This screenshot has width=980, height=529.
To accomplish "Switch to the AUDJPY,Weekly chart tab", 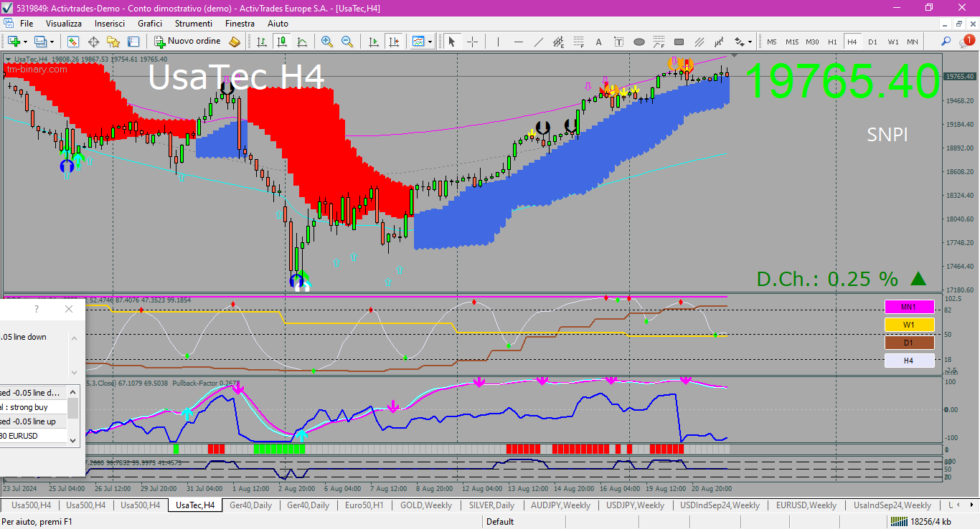I will pos(560,505).
